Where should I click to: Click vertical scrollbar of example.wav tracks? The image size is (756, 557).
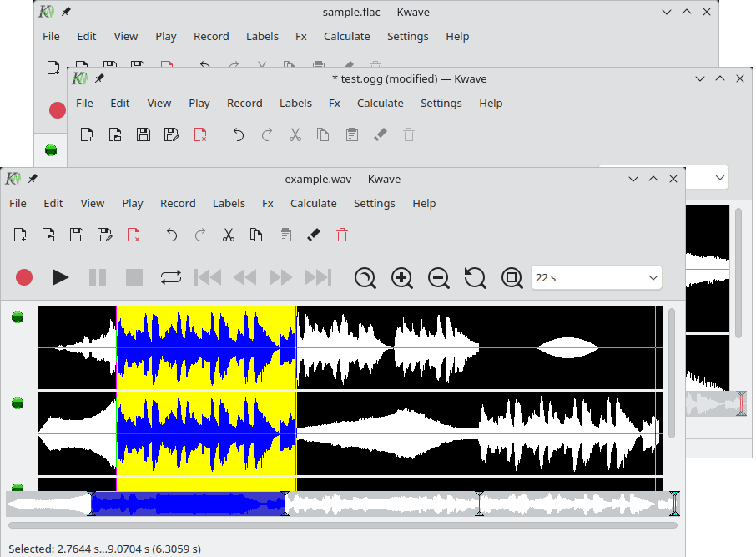click(672, 373)
